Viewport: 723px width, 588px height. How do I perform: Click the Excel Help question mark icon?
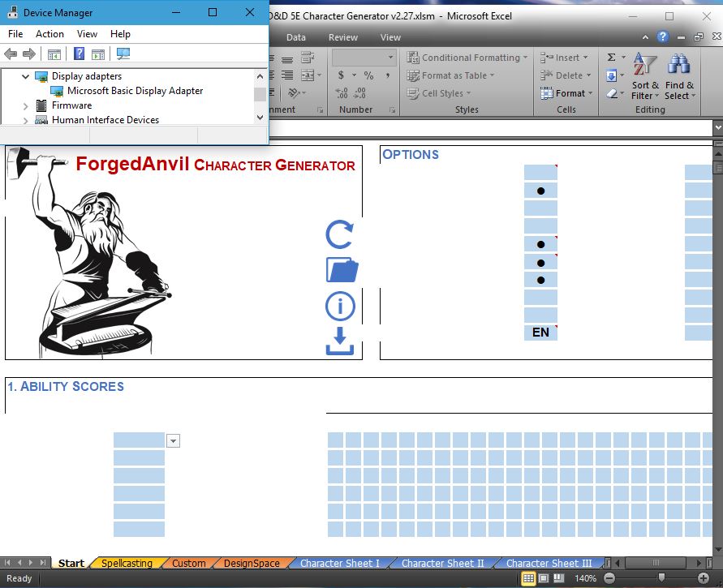coord(663,36)
